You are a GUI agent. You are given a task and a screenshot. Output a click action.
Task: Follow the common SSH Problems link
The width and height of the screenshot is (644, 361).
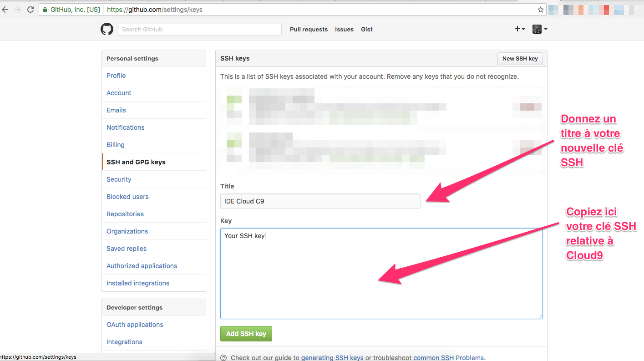point(448,358)
